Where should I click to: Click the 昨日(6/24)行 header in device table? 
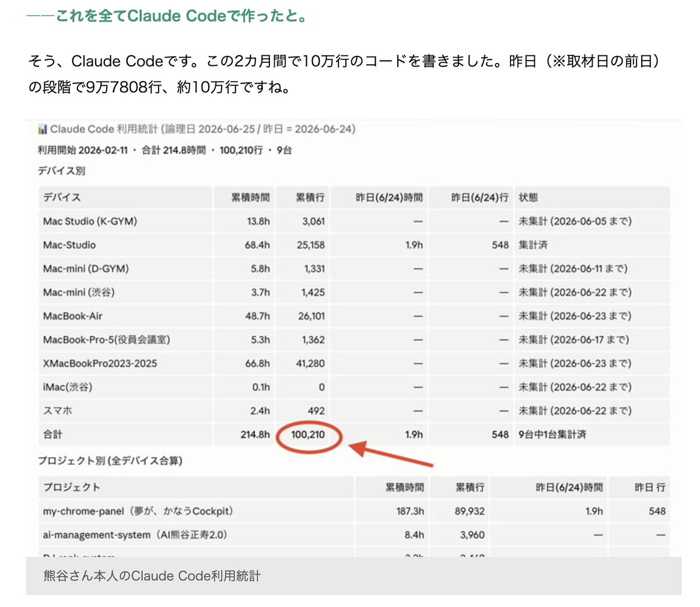coord(480,198)
